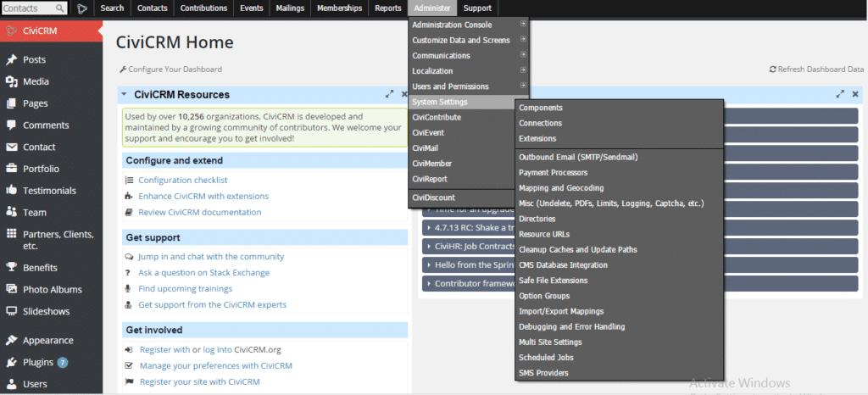Expand Customize Data and Screens submenu arrow
The width and height of the screenshot is (868, 395).
click(523, 39)
